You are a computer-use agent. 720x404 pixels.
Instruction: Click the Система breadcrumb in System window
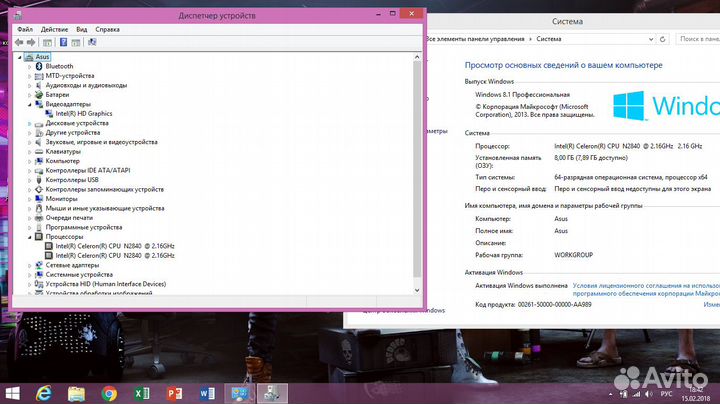(x=549, y=39)
